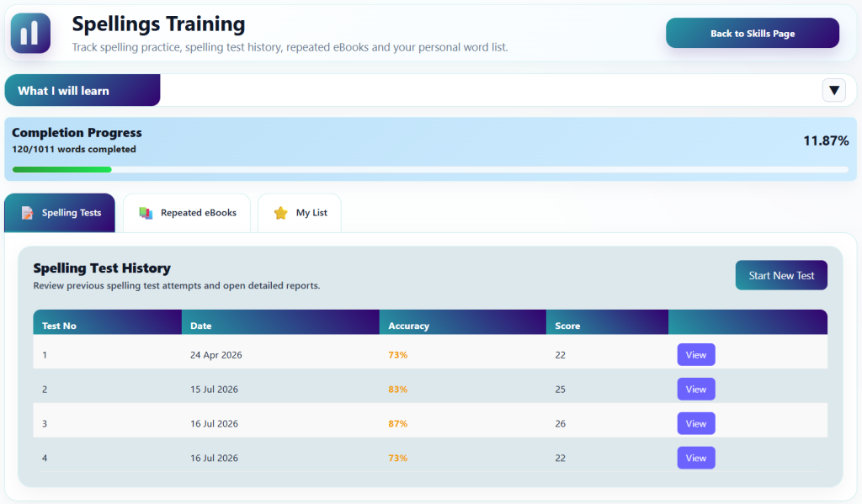Image resolution: width=862 pixels, height=504 pixels.
Task: Click the 11.87% completion percentage
Action: click(x=826, y=141)
